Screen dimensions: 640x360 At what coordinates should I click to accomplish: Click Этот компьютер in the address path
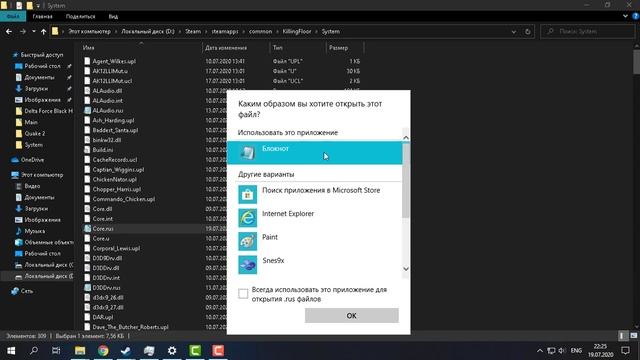pos(89,31)
